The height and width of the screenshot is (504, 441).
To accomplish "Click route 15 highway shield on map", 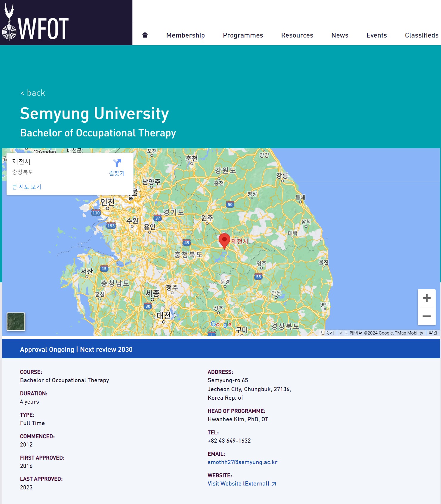I will pos(104,268).
